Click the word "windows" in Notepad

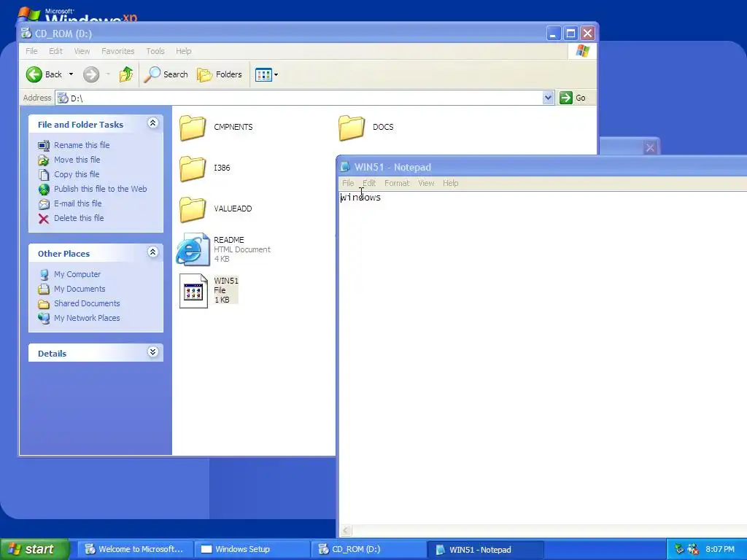pyautogui.click(x=360, y=197)
